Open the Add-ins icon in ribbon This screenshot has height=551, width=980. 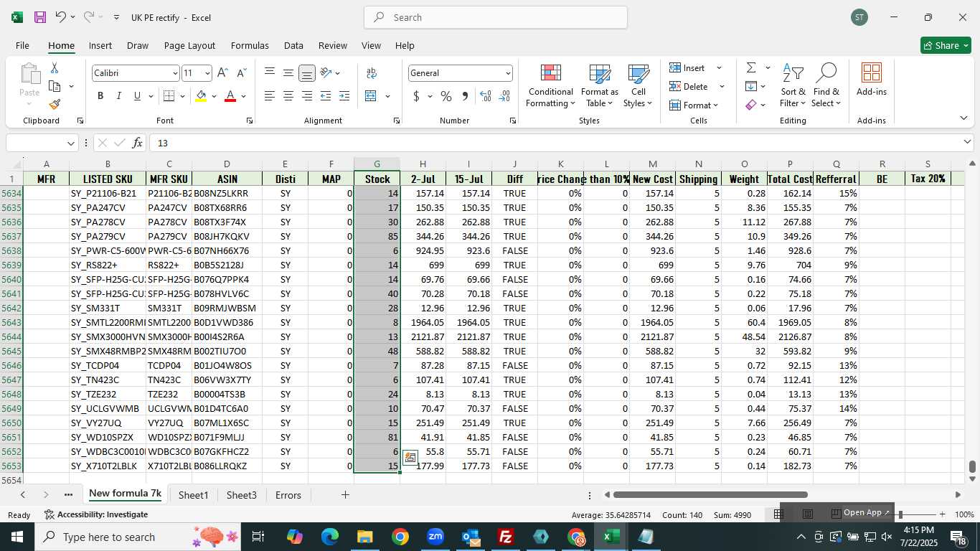[872, 79]
